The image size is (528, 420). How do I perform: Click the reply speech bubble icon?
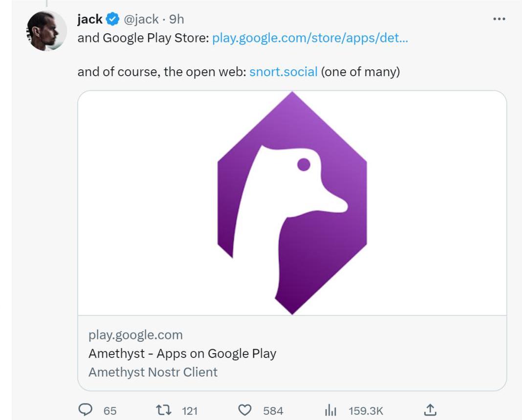tap(85, 410)
